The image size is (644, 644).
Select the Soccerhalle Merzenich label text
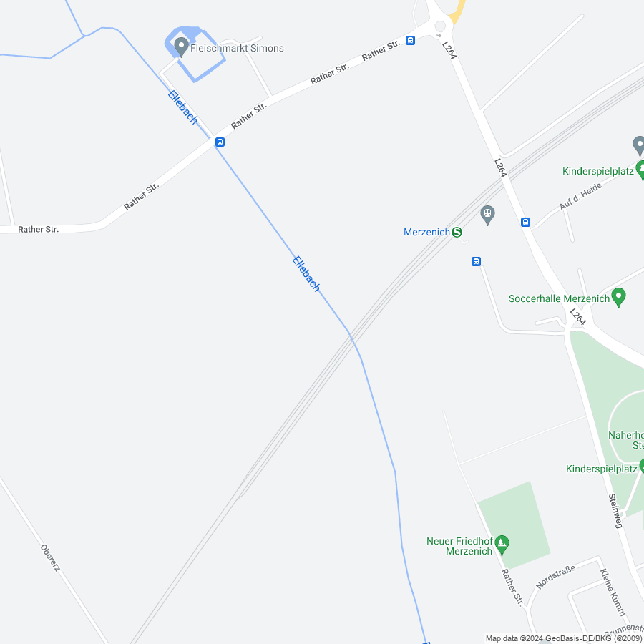point(559,298)
